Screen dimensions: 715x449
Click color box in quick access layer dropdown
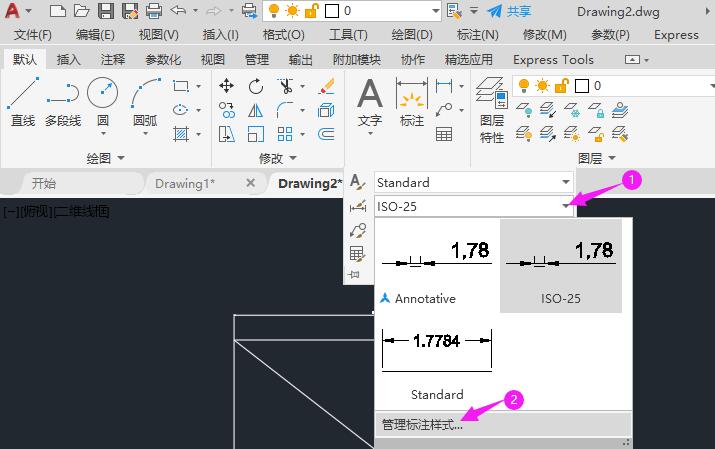tap(332, 11)
